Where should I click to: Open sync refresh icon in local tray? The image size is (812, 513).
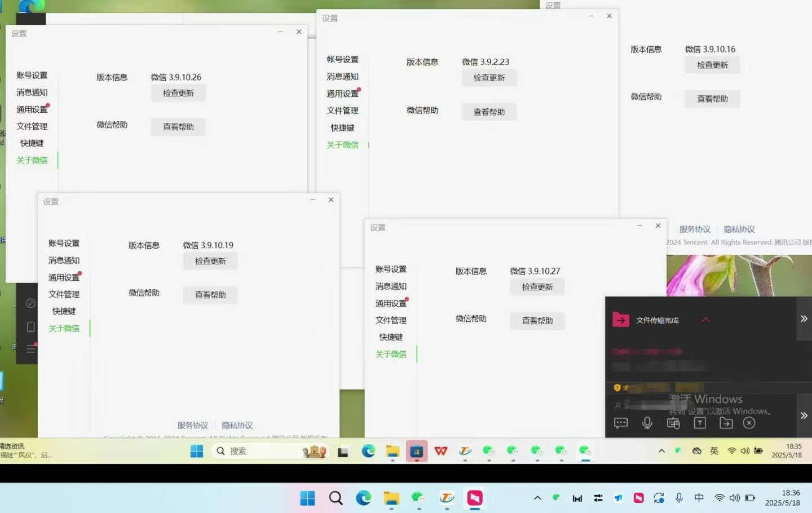click(659, 498)
